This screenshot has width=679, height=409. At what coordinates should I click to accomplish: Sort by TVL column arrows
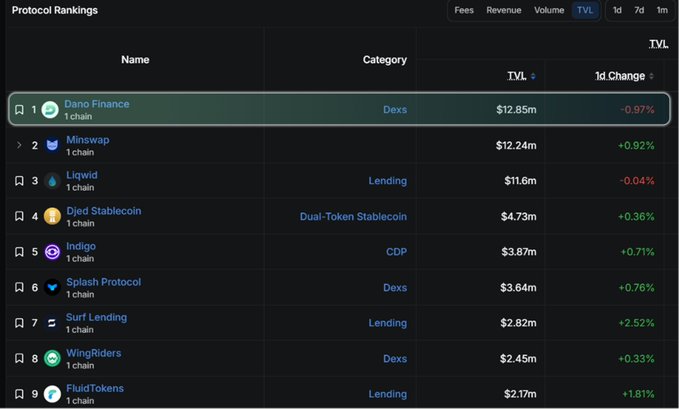click(533, 76)
